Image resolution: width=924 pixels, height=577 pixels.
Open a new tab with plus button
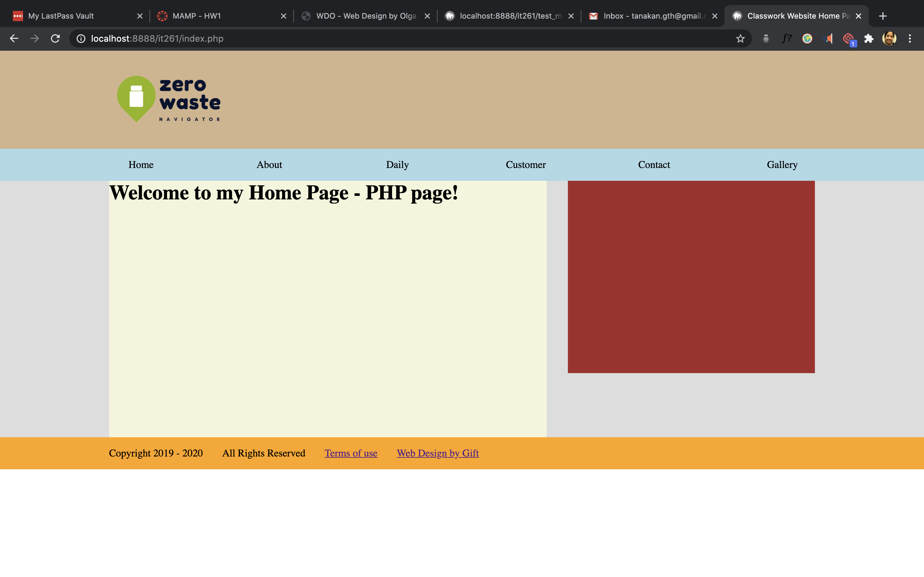882,16
